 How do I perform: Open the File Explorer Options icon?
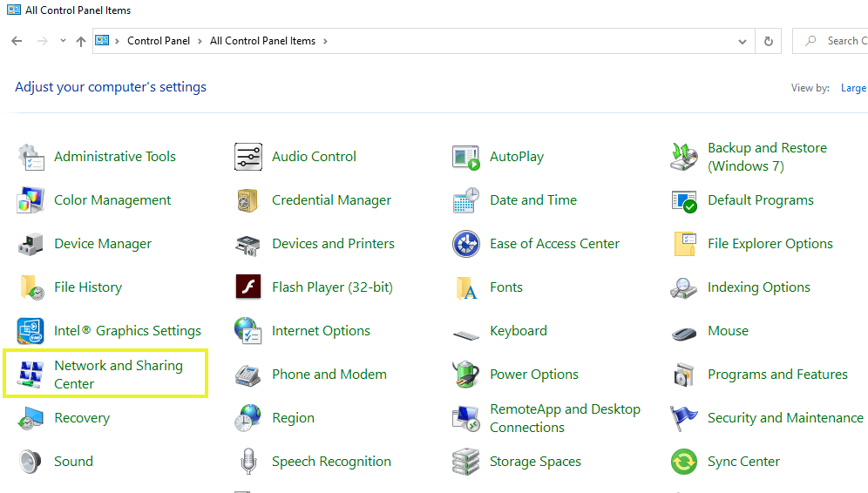[685, 244]
